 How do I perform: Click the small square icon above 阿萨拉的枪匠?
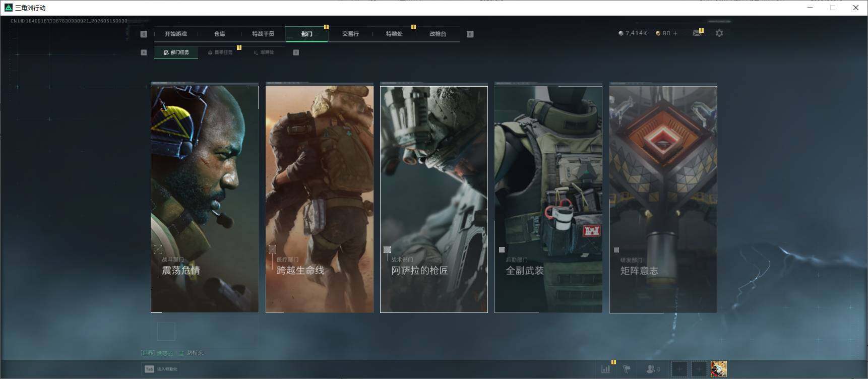click(x=387, y=249)
